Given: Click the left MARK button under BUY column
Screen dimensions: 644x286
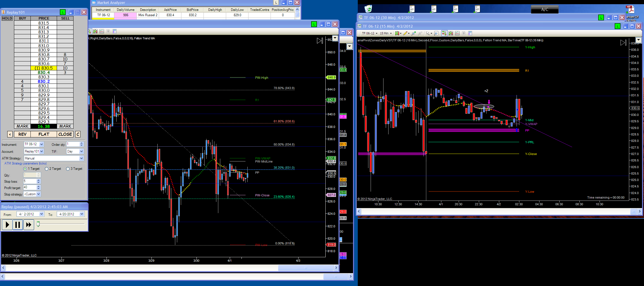Looking at the screenshot, I should pyautogui.click(x=22, y=127).
